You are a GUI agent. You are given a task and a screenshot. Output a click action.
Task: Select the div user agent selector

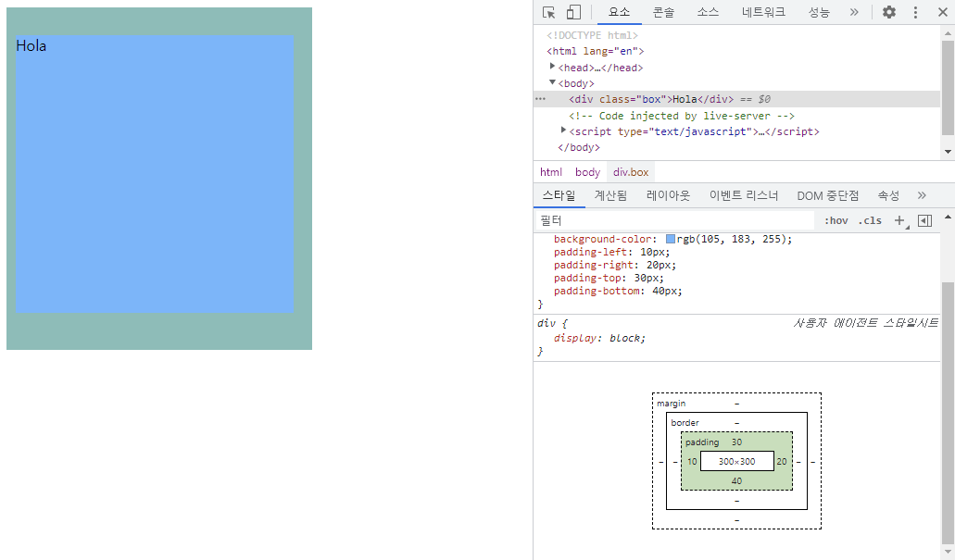[x=547, y=323]
